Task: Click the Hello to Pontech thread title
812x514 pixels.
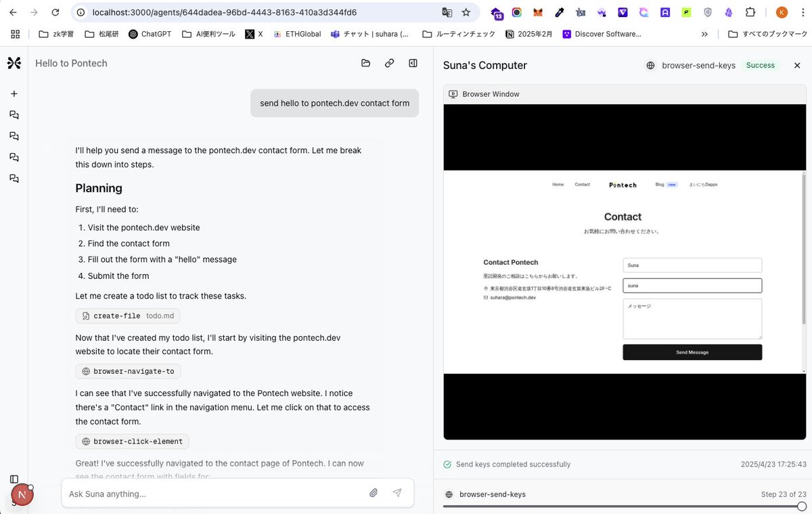Action: (71, 63)
